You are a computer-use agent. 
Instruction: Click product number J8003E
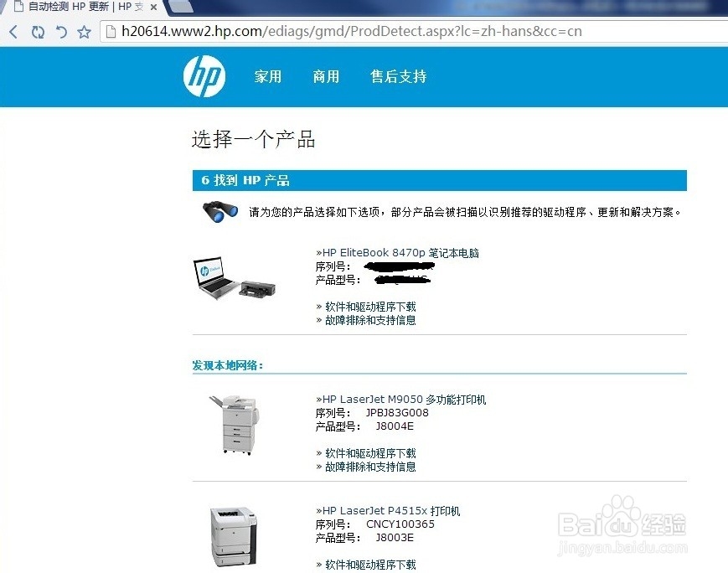395,538
